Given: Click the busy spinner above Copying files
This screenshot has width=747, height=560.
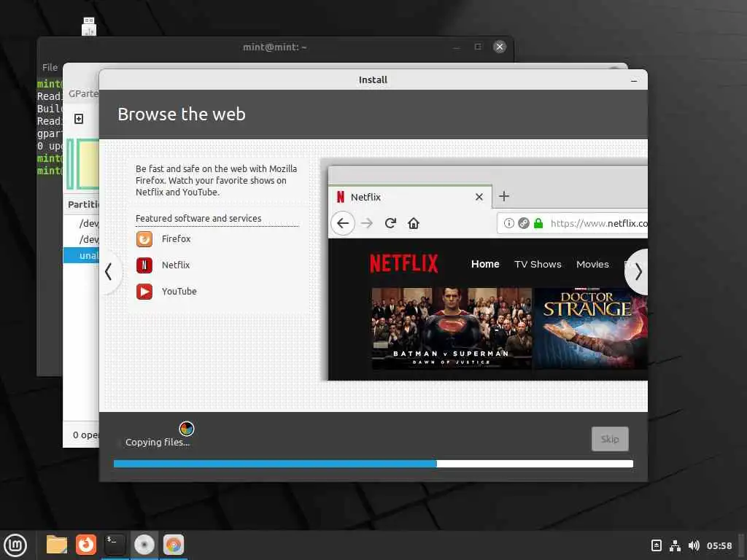Looking at the screenshot, I should point(186,429).
